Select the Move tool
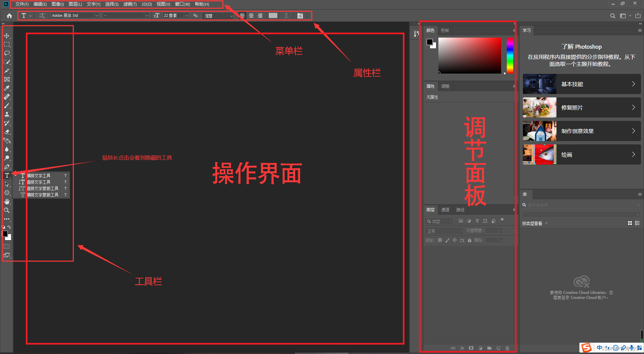644x354 pixels. pyautogui.click(x=7, y=36)
